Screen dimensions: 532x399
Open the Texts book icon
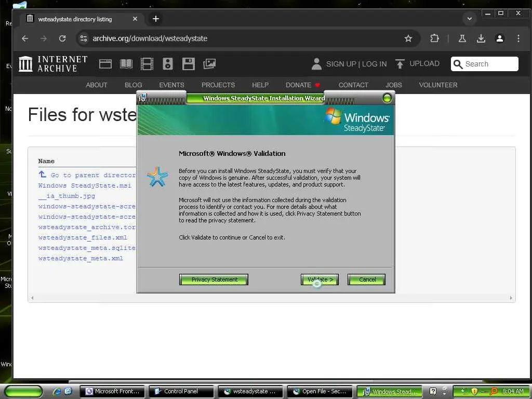[126, 64]
